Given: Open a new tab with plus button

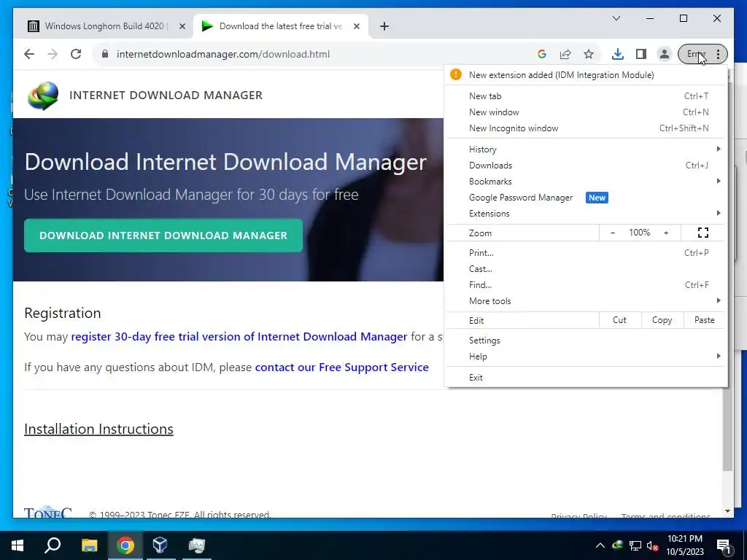Looking at the screenshot, I should 384,26.
